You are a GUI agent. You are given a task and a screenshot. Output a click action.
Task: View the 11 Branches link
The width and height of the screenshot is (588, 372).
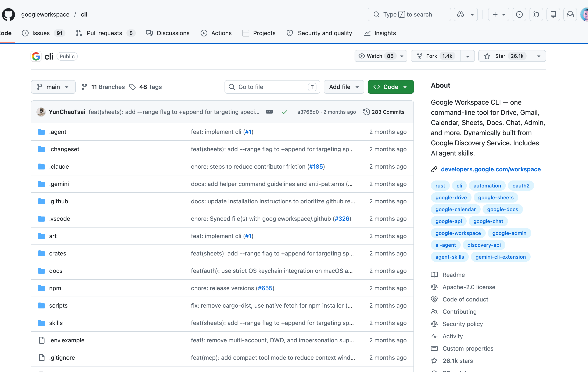click(x=103, y=87)
